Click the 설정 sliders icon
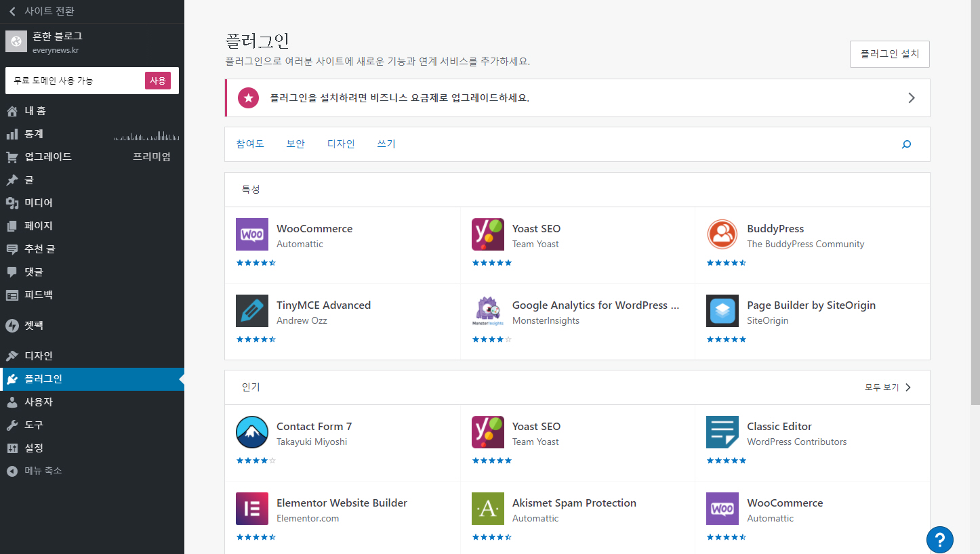This screenshot has height=554, width=980. coord(12,448)
